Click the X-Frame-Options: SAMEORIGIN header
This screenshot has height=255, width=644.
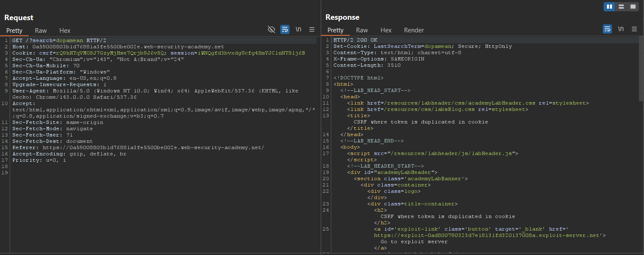(379, 59)
